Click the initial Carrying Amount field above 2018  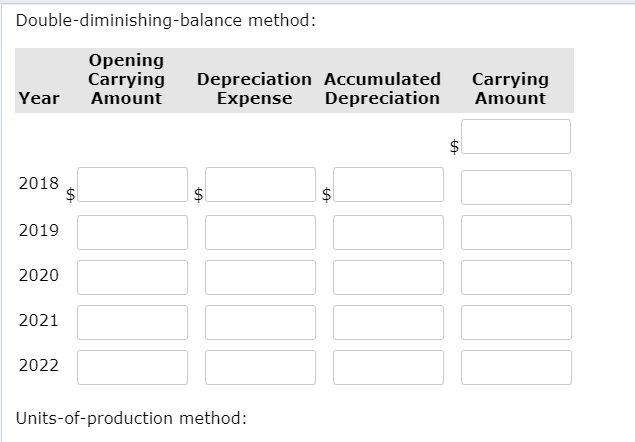coord(516,137)
